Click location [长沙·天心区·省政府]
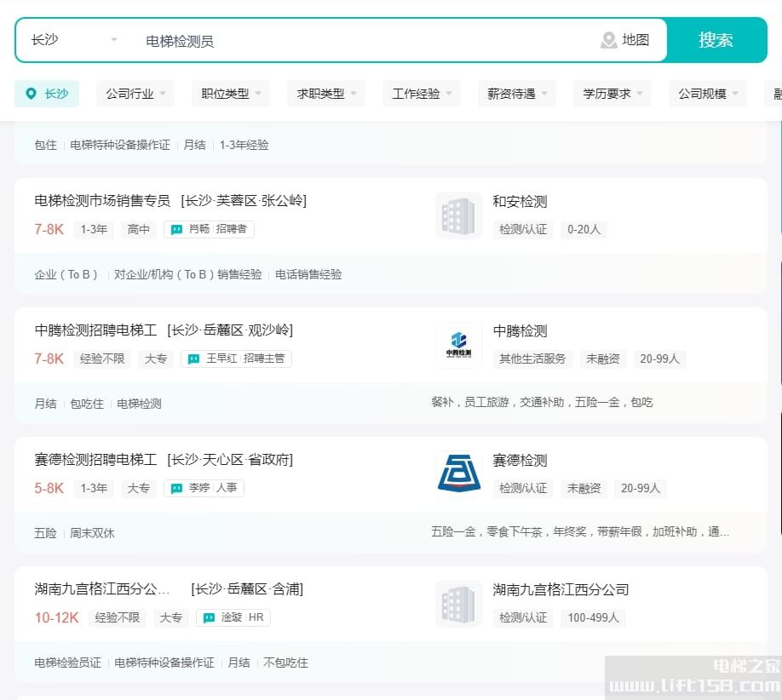 coord(230,459)
